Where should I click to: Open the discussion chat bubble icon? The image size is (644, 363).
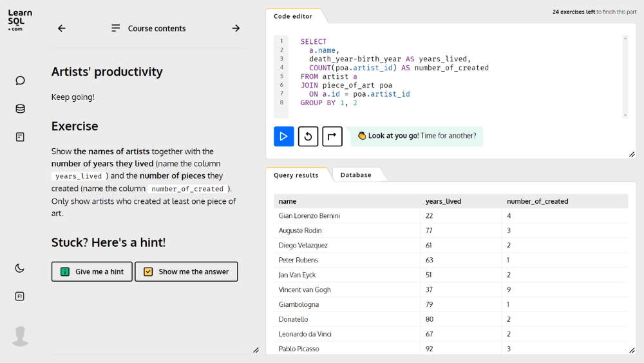tap(20, 81)
